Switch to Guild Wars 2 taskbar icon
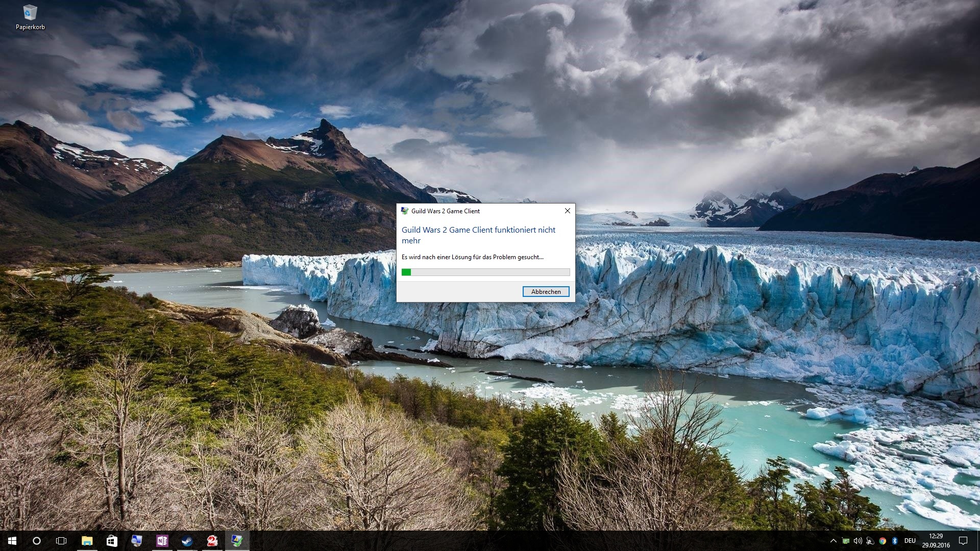The height and width of the screenshot is (551, 980). [x=212, y=541]
